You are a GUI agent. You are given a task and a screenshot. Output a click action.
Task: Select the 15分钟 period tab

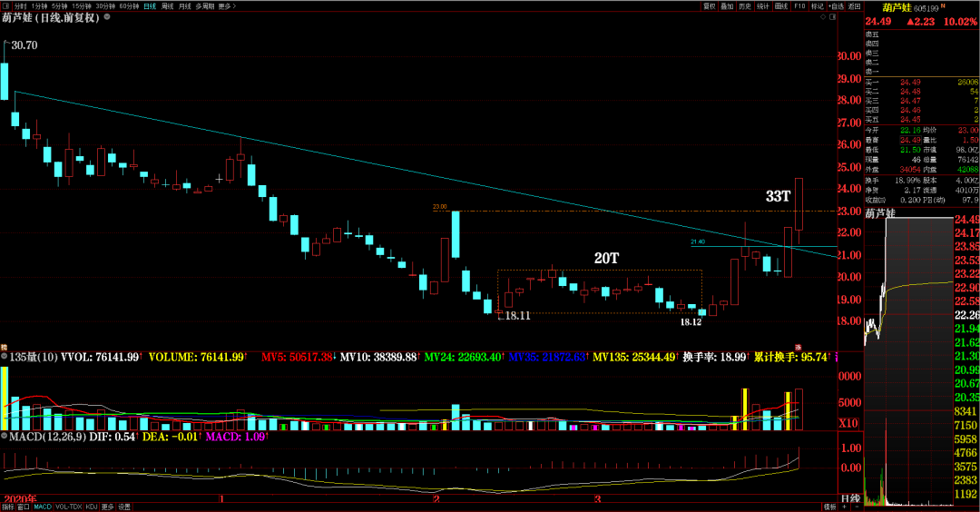click(82, 5)
